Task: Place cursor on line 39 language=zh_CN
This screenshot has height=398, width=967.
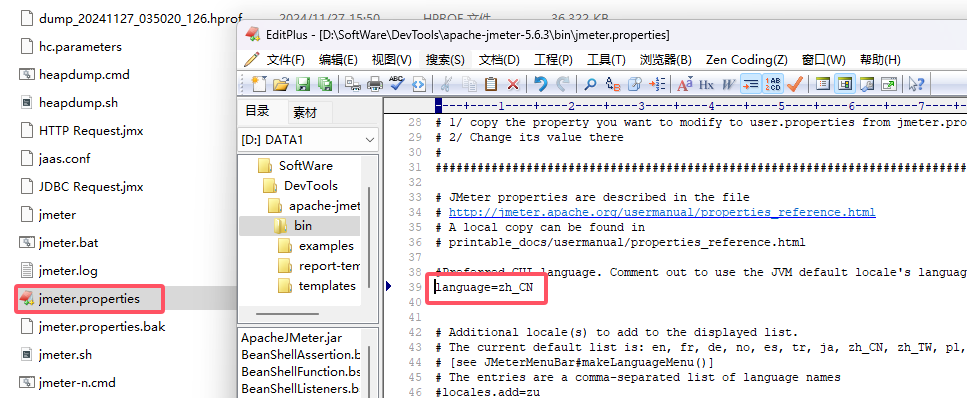Action: 484,288
